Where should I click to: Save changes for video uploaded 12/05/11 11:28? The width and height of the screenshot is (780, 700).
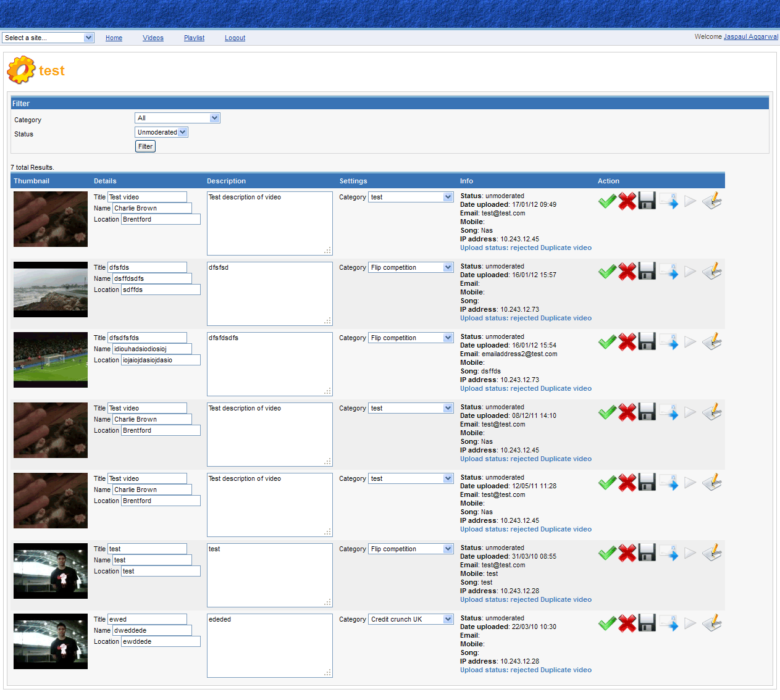[x=647, y=483]
